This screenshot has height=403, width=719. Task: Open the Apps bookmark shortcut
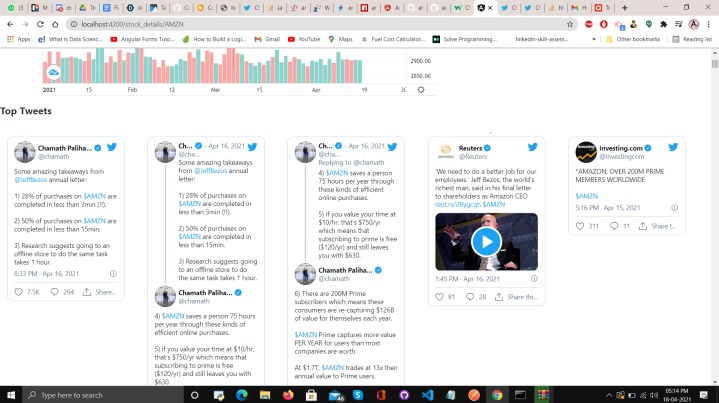(x=19, y=39)
